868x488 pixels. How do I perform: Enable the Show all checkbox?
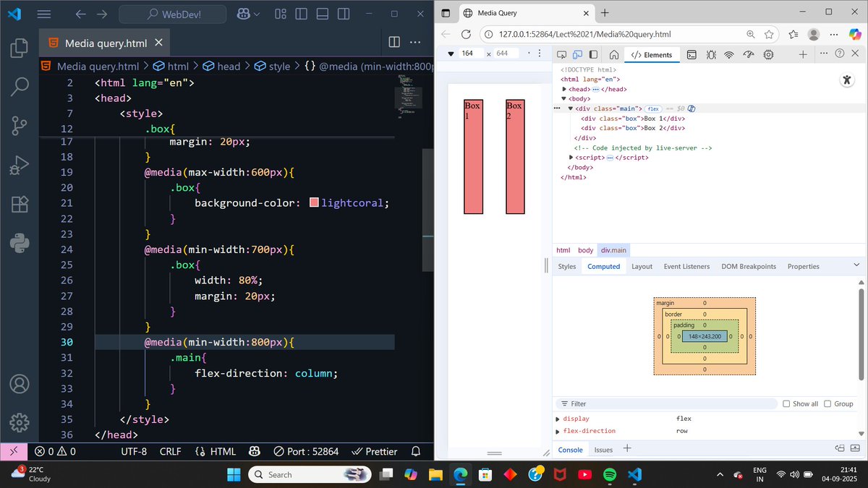point(786,404)
